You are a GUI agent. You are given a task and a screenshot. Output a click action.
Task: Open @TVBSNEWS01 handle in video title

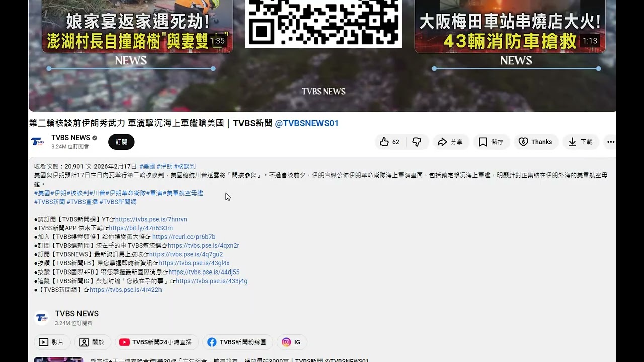307,123
